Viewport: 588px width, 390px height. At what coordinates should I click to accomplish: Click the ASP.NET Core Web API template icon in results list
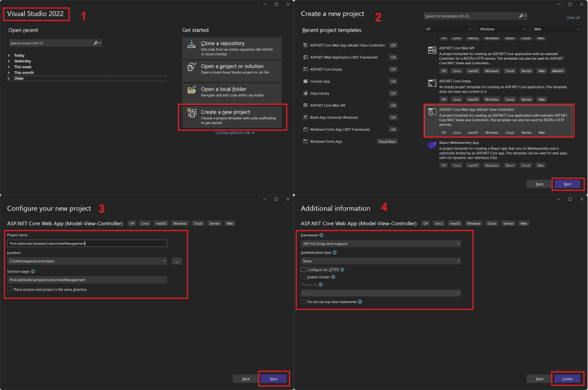[432, 50]
